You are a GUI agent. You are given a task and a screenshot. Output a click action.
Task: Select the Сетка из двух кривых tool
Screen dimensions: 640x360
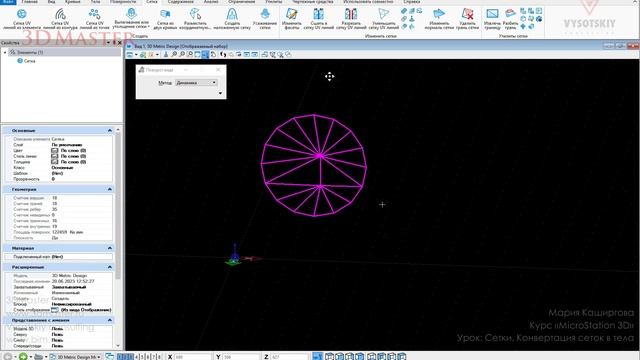click(x=165, y=19)
